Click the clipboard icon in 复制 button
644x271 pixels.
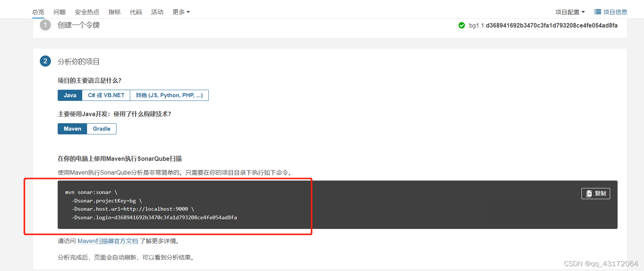click(589, 194)
